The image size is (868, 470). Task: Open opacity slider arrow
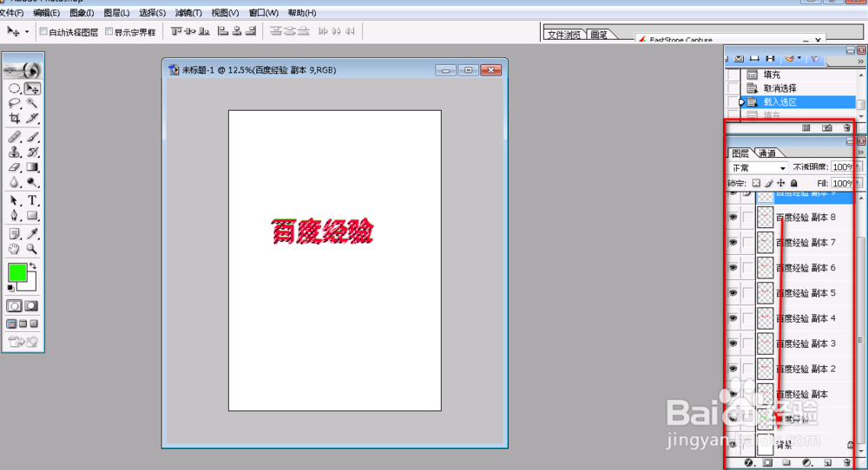858,166
